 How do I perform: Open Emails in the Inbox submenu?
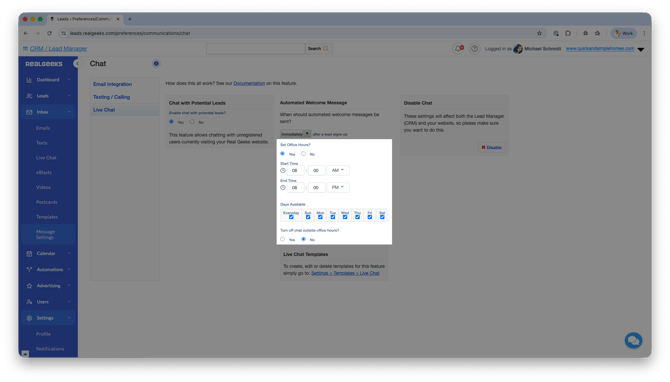click(43, 128)
